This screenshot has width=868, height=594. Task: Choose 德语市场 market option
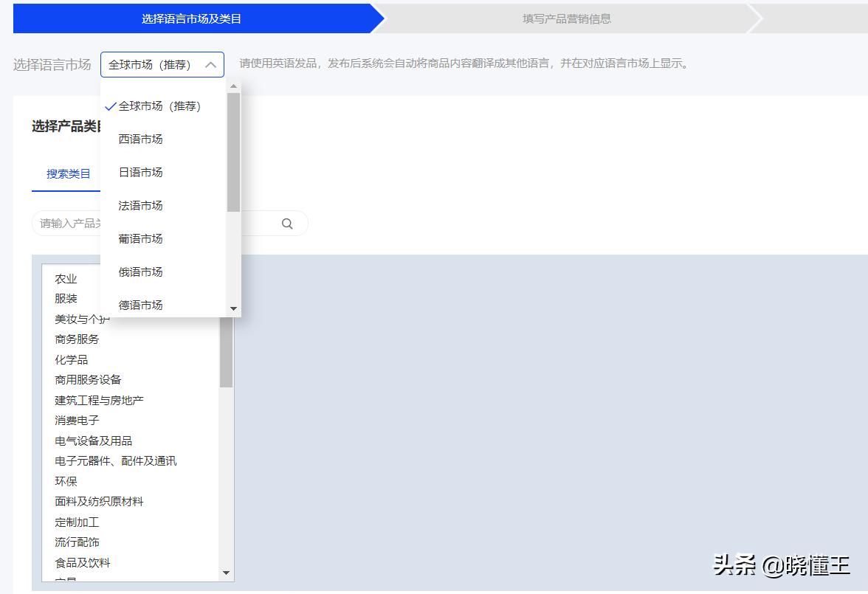click(140, 305)
